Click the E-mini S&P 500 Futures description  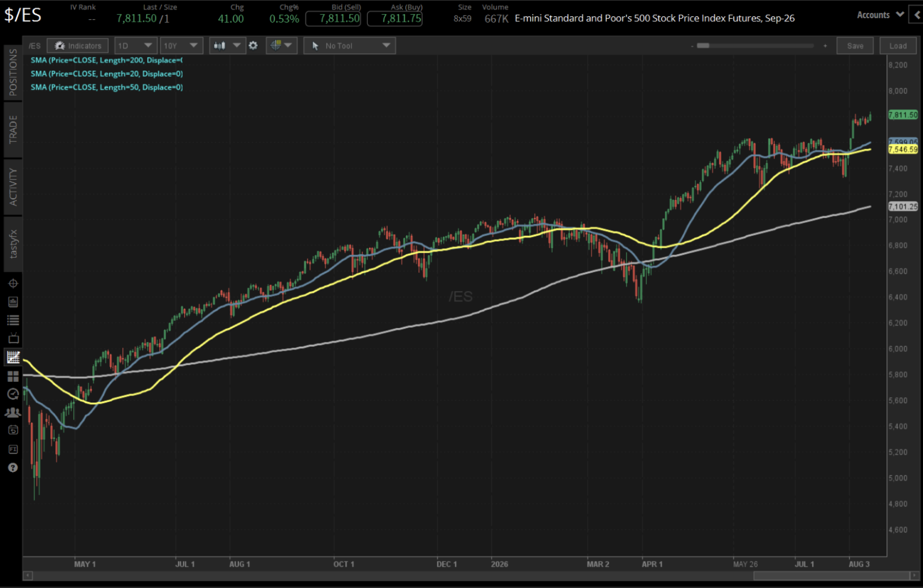655,19
